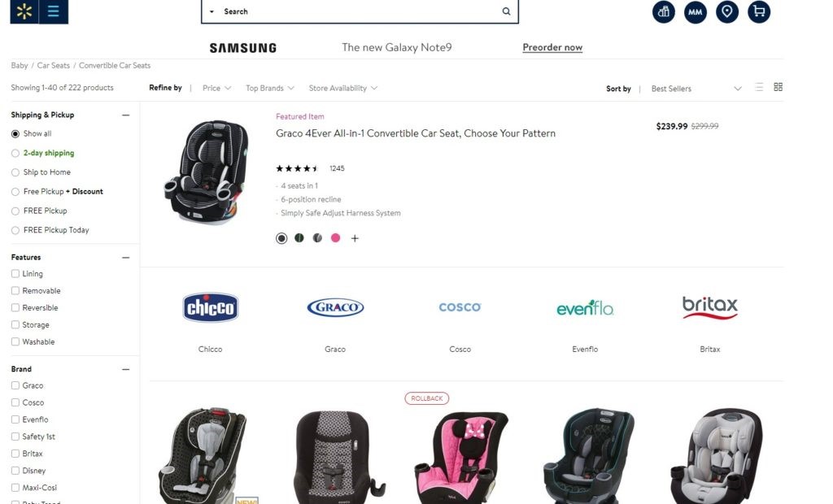
Task: Check the Removable feature checkbox
Action: point(15,290)
